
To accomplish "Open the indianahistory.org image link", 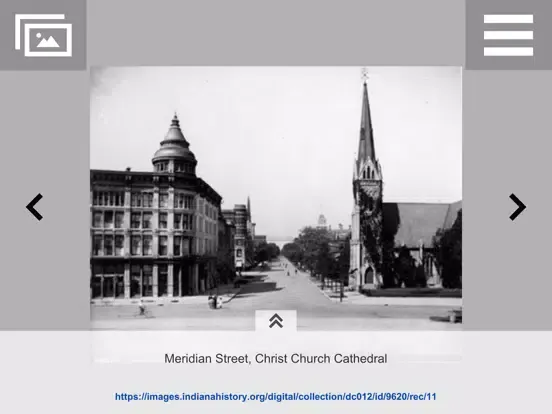I will click(x=276, y=397).
